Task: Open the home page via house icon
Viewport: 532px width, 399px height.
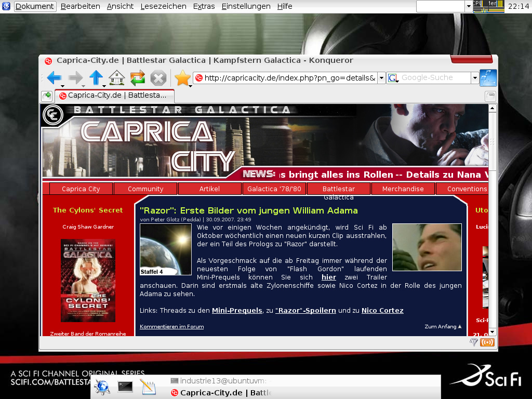Action: pos(117,78)
